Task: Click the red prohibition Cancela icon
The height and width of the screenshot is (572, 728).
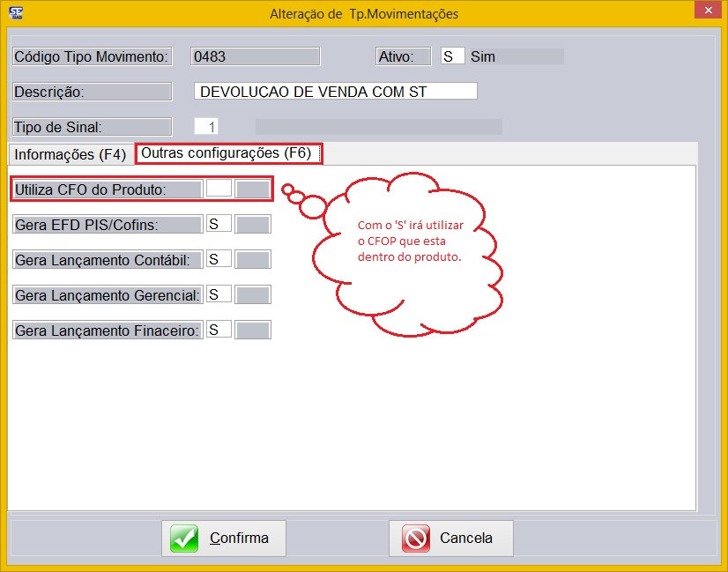Action: 415,538
